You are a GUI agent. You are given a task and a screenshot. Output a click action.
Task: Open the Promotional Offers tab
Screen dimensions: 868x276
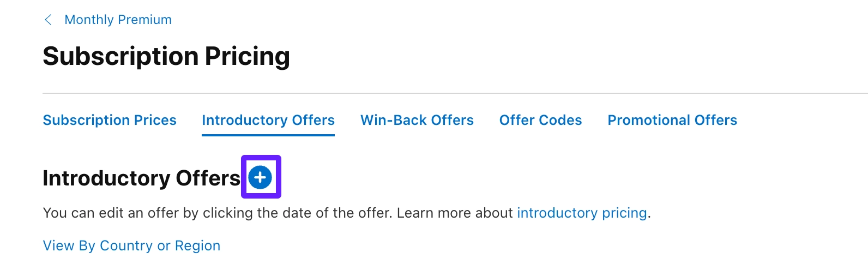[672, 120]
